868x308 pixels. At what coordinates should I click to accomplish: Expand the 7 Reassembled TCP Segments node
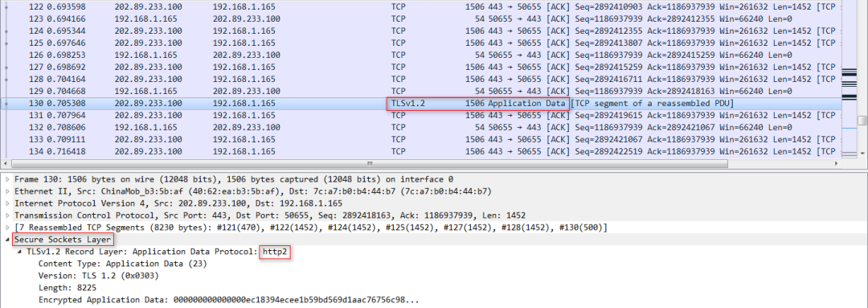coord(6,228)
